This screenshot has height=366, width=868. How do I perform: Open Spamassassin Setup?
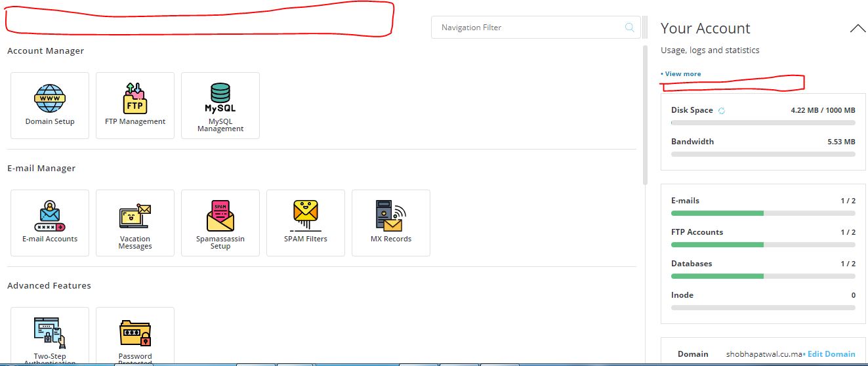coord(220,222)
